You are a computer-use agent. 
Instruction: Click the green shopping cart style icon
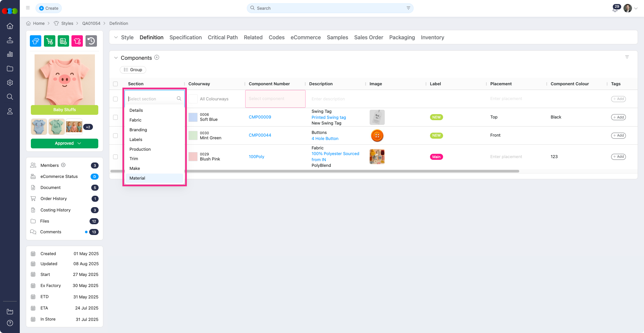click(50, 41)
